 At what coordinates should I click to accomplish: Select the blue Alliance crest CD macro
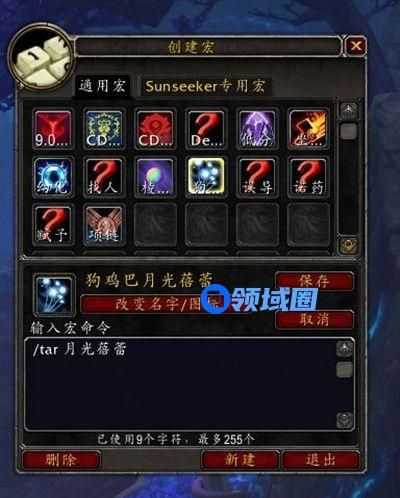(104, 129)
